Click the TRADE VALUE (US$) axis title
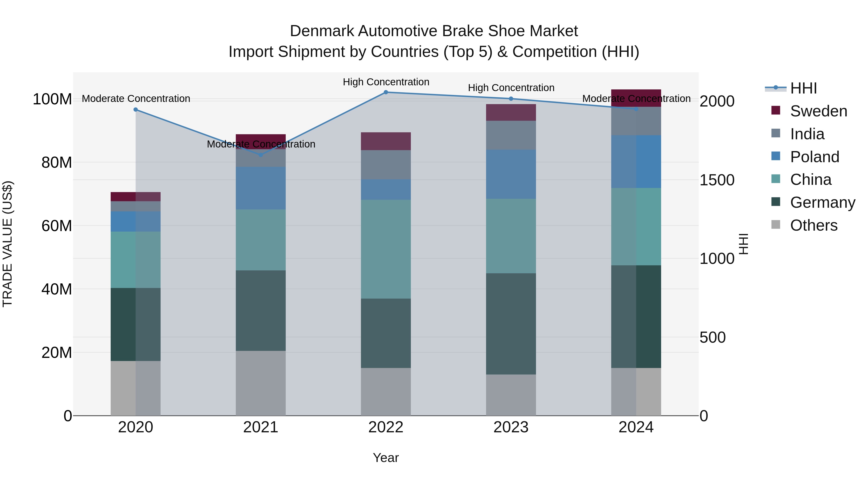The height and width of the screenshot is (488, 868). 7,244
